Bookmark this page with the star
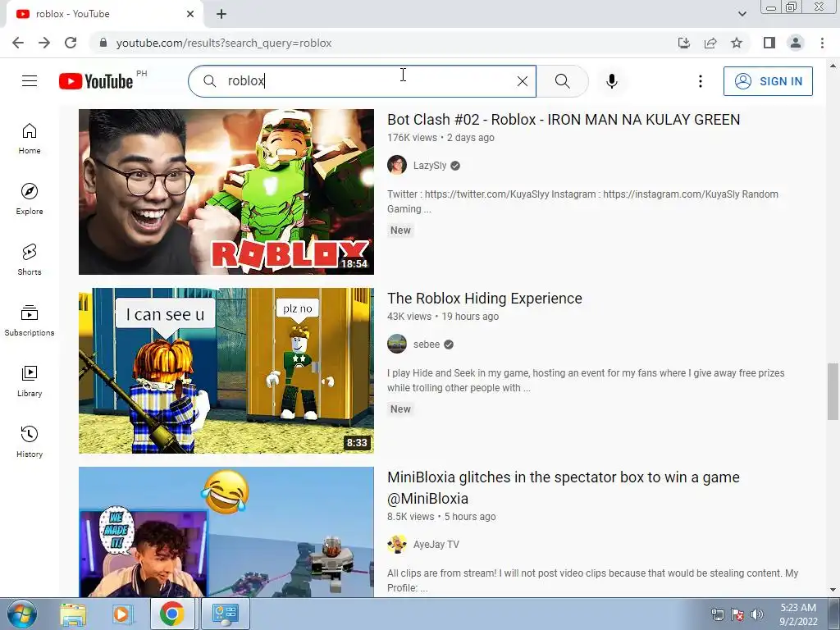840x630 pixels. 737,43
